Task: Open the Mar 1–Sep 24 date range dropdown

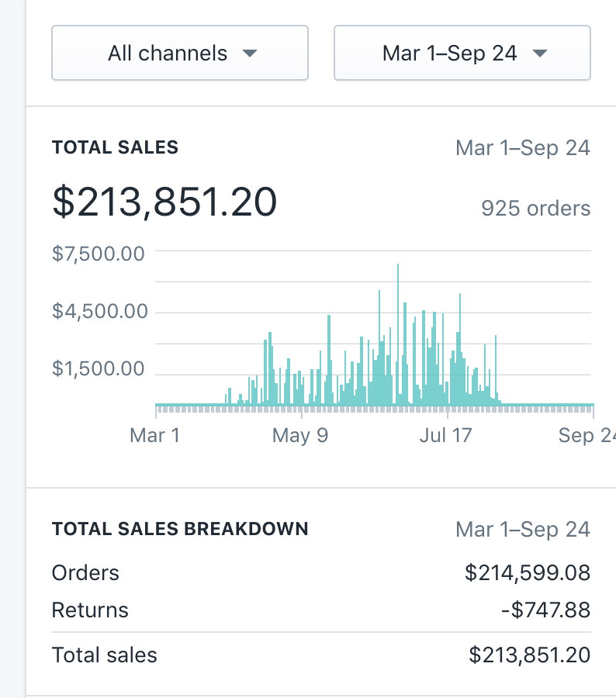Action: pos(462,54)
